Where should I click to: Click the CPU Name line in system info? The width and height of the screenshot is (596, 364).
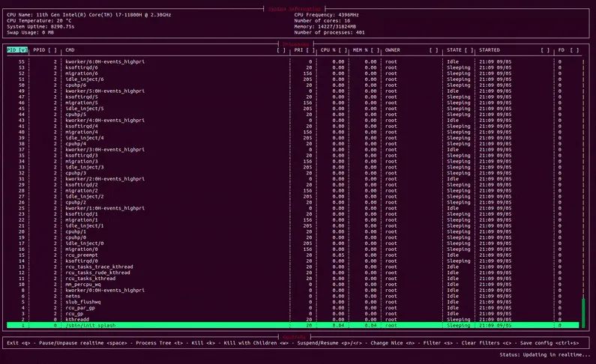89,15
